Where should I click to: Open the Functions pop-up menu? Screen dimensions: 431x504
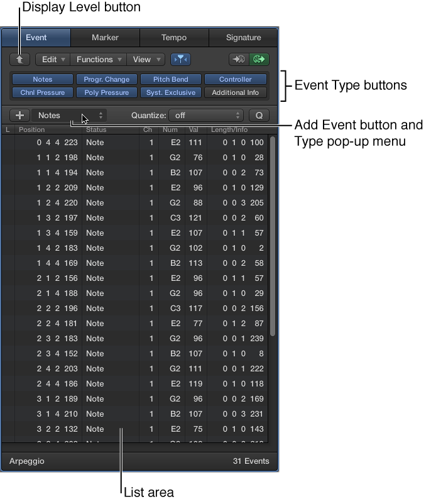pyautogui.click(x=99, y=60)
